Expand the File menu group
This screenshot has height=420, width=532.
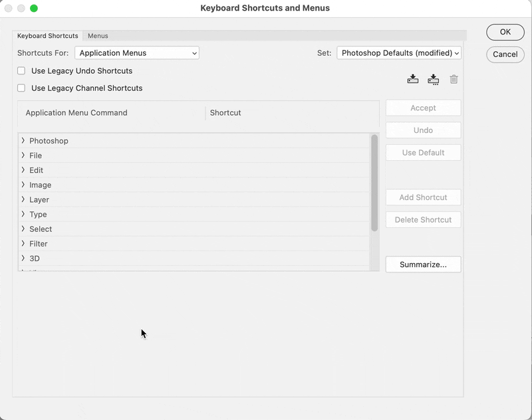click(23, 156)
